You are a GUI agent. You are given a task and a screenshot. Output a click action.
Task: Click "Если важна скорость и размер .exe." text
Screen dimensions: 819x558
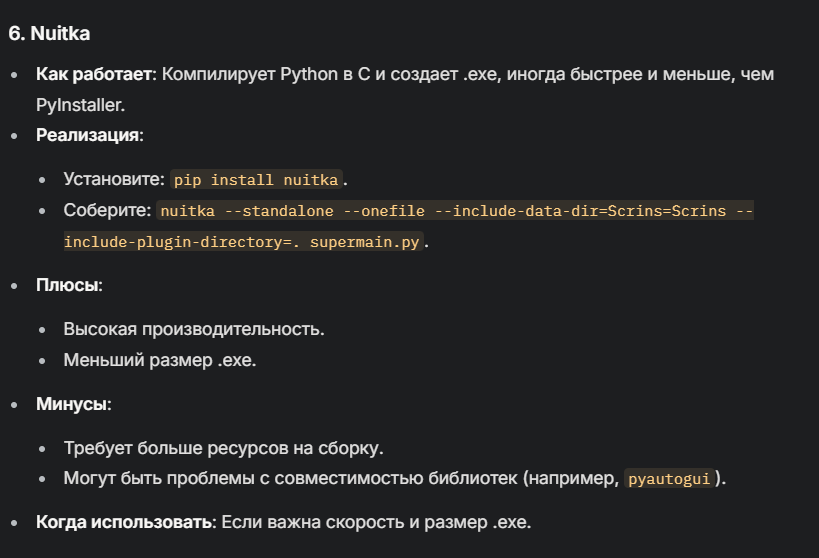(376, 522)
